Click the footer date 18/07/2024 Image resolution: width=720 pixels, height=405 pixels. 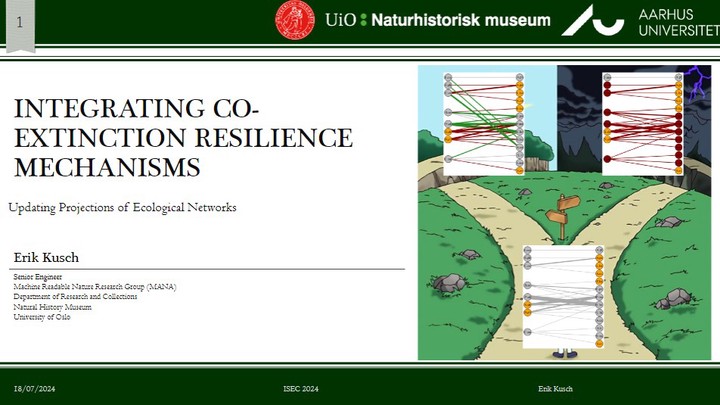[35, 388]
